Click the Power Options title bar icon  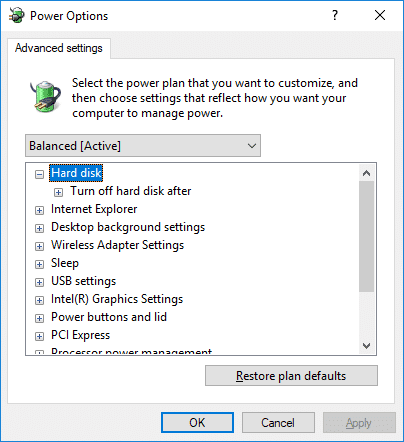tap(17, 15)
